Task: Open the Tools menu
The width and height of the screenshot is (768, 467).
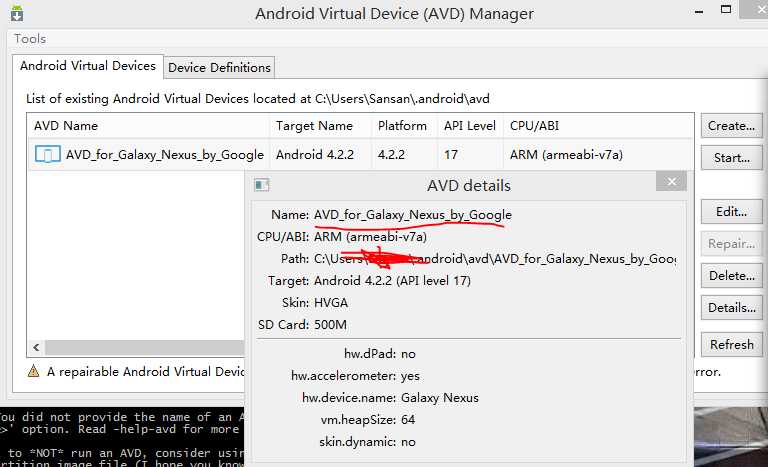Action: (x=30, y=39)
